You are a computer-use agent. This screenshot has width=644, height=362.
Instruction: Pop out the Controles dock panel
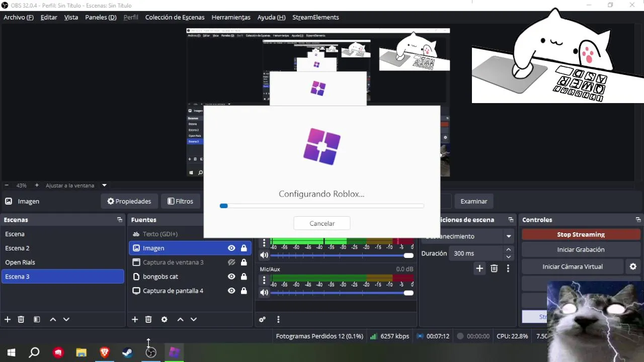(x=638, y=220)
